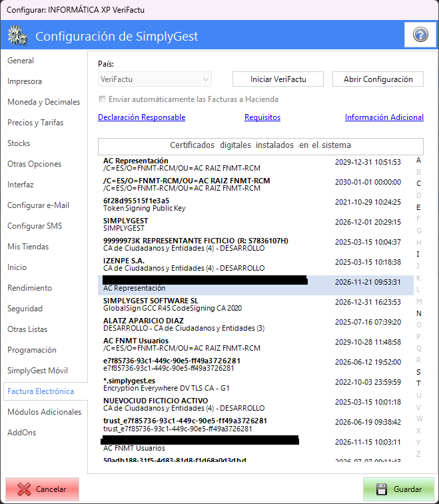Cancel changes with Cancelar button
The image size is (439, 504).
pyautogui.click(x=42, y=489)
